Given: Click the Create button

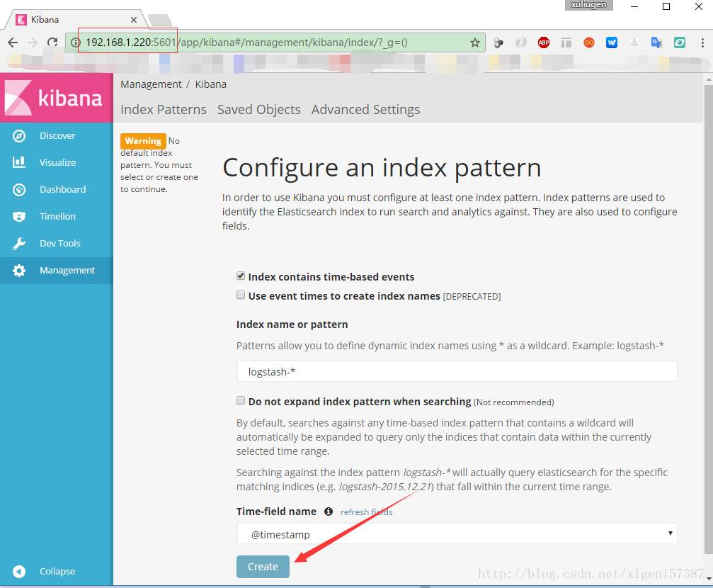Looking at the screenshot, I should point(263,567).
